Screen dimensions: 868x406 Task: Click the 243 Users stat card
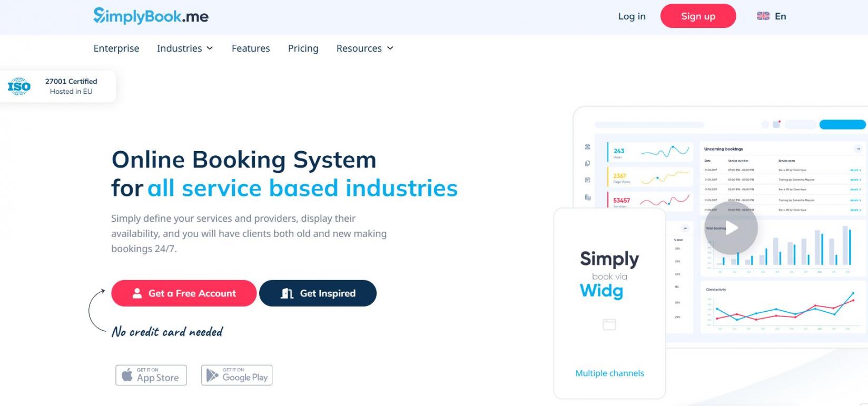(650, 152)
